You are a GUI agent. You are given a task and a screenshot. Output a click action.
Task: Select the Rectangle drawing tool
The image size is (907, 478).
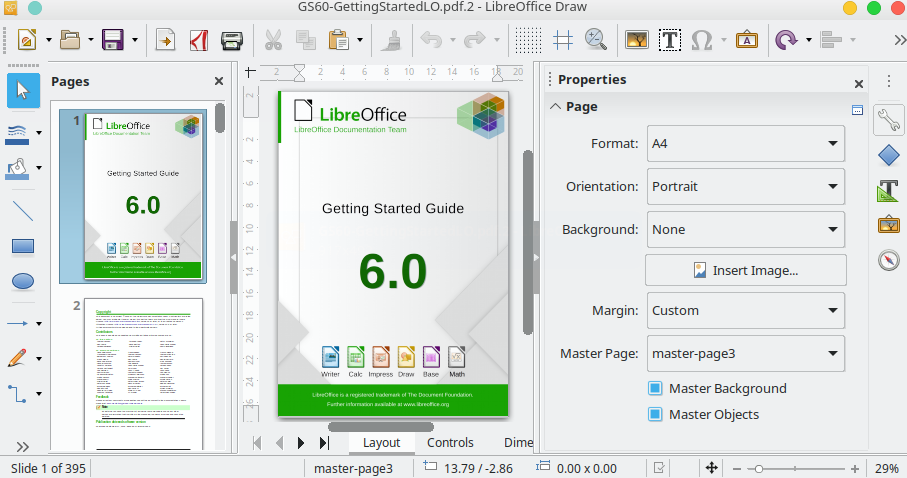click(x=22, y=246)
